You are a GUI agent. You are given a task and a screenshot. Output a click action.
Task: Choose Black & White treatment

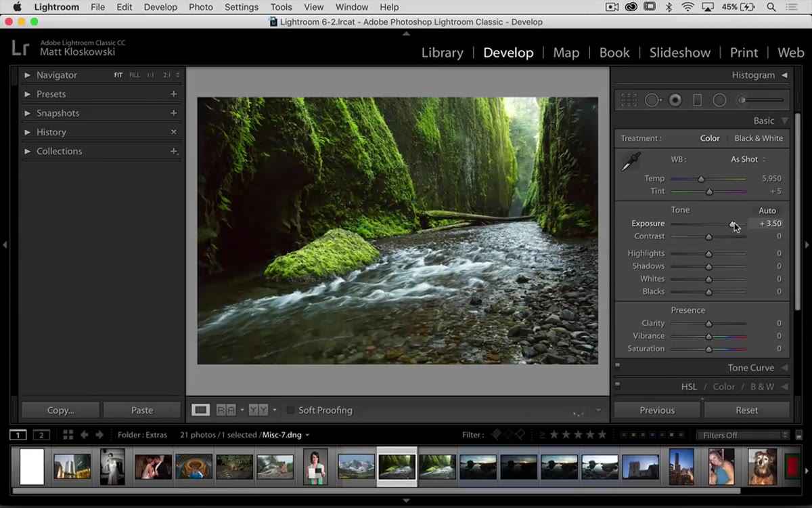(759, 138)
